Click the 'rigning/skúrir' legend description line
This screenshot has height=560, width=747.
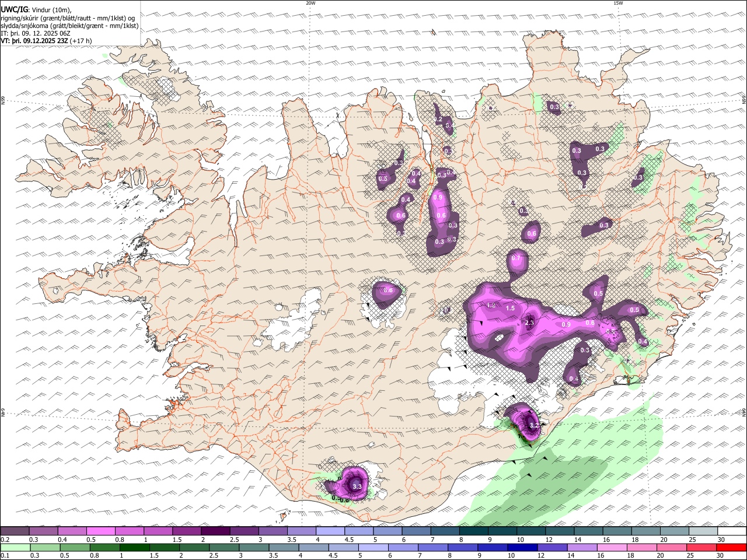(x=69, y=17)
